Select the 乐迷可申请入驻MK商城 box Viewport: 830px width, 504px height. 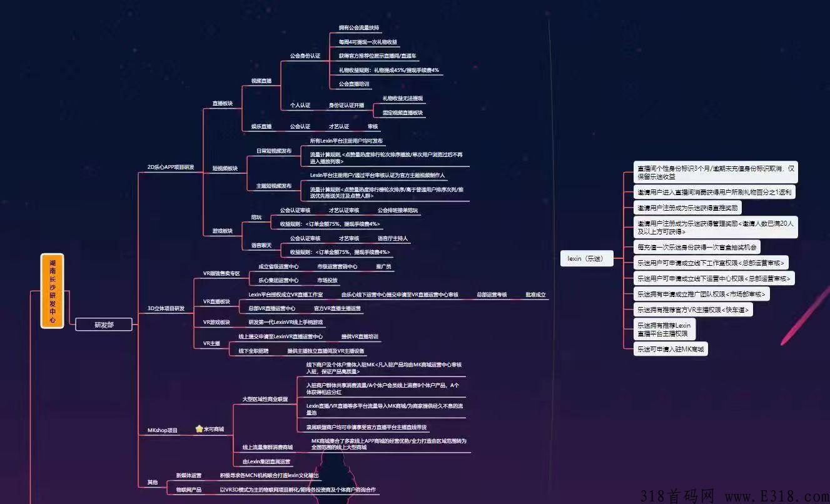coord(671,350)
